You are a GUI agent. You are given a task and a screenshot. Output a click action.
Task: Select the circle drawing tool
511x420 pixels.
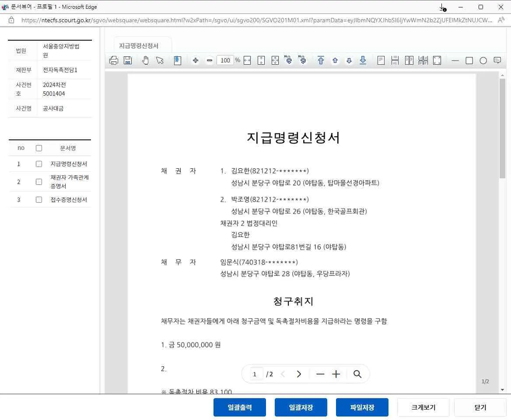pyautogui.click(x=483, y=61)
